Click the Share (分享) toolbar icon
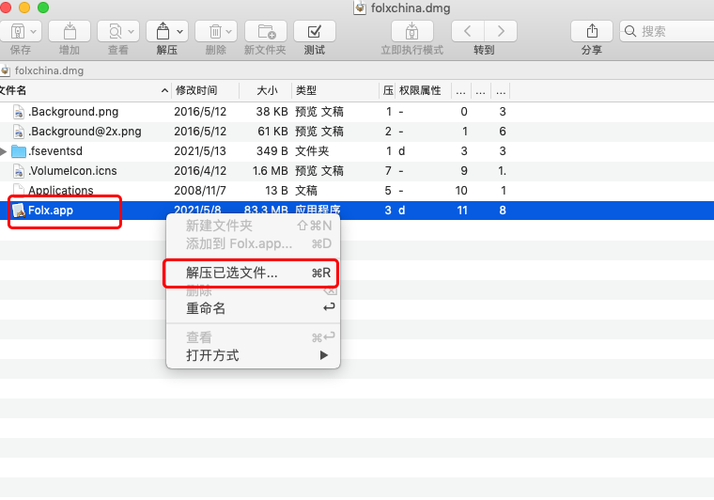This screenshot has width=714, height=500. [592, 31]
